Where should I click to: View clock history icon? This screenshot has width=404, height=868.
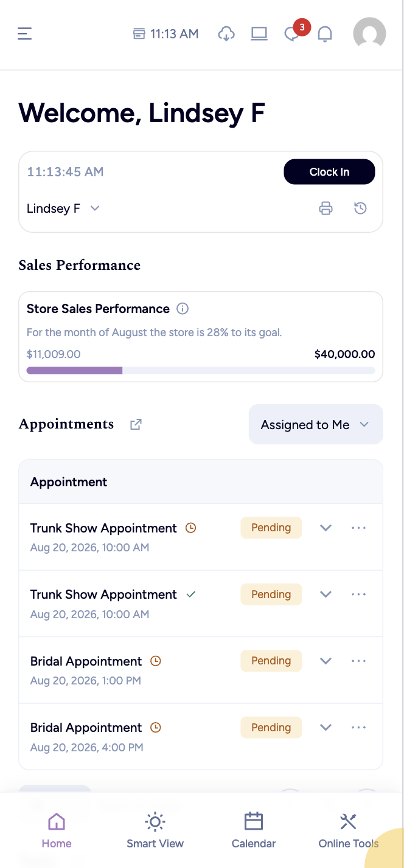click(x=360, y=208)
